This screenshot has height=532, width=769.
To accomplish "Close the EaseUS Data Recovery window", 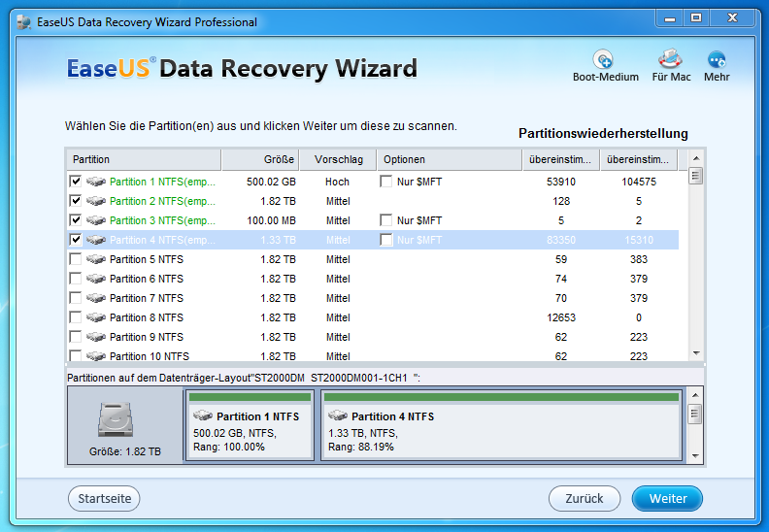I will 732,18.
